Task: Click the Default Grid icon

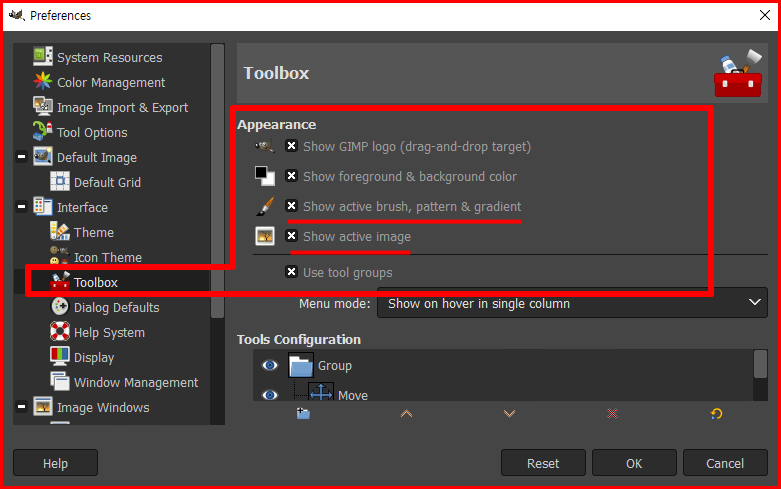Action: pyautogui.click(x=60, y=181)
